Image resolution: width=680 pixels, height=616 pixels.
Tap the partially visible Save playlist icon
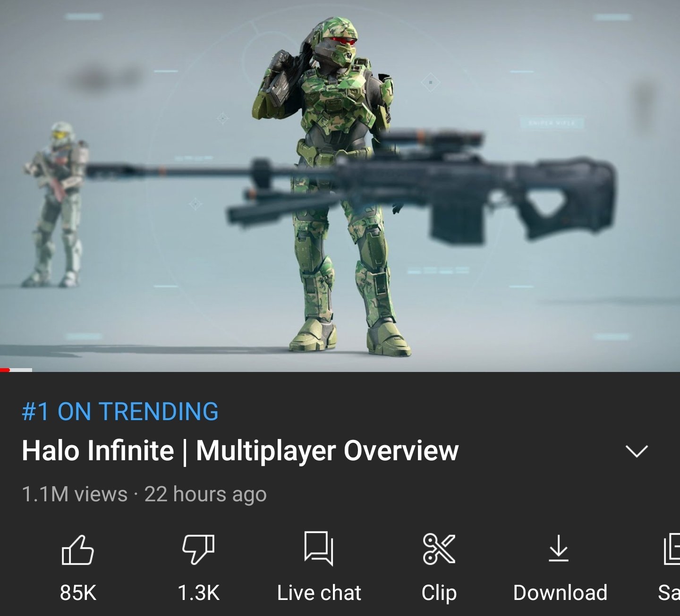pyautogui.click(x=671, y=549)
